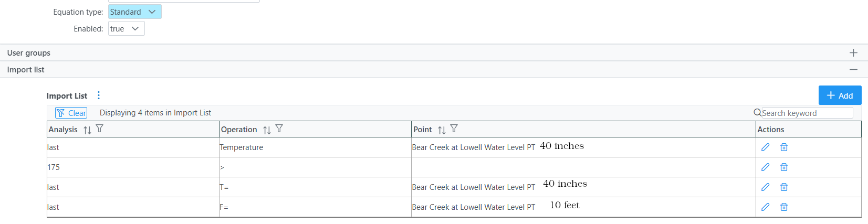The width and height of the screenshot is (868, 224).
Task: Collapse the Import list section
Action: (853, 69)
